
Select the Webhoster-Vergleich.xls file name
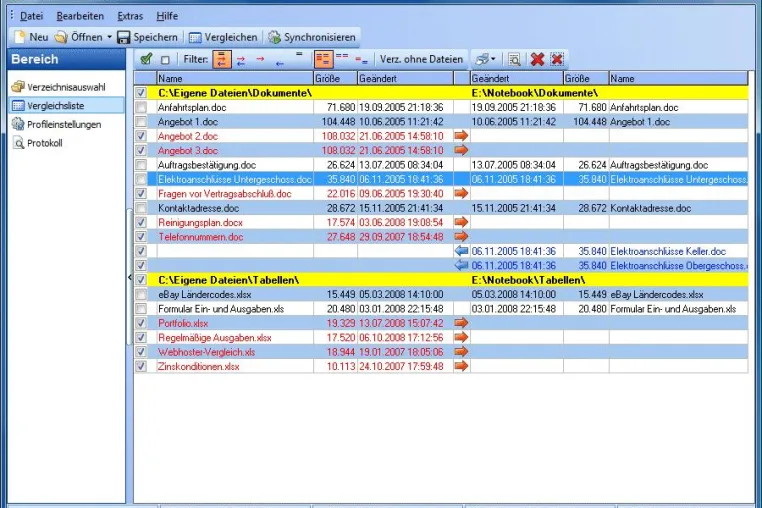(207, 352)
